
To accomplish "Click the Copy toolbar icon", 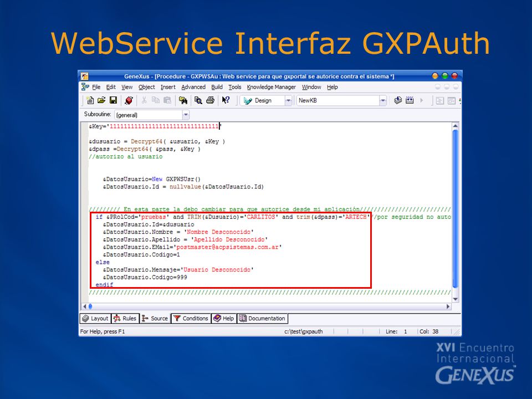I will click(x=156, y=100).
